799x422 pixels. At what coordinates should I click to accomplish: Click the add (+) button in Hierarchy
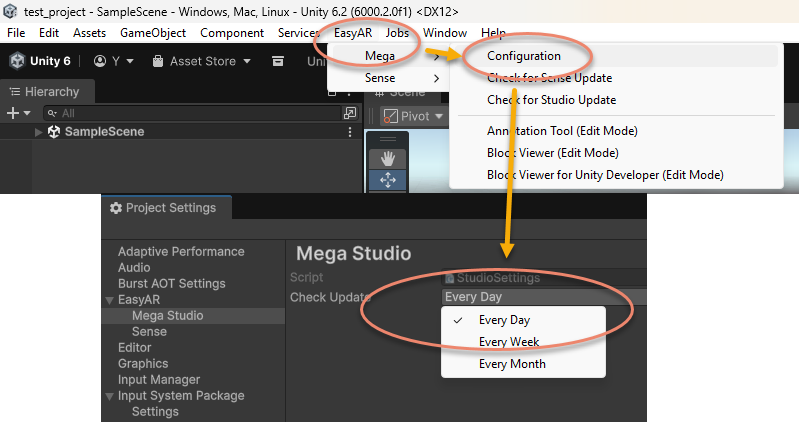click(17, 113)
